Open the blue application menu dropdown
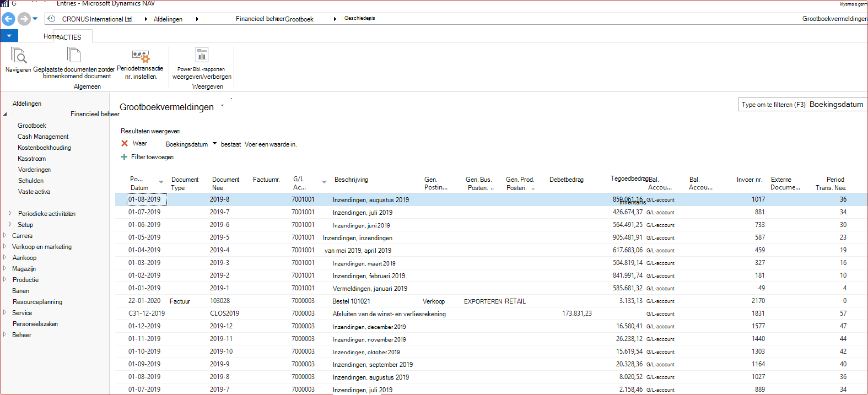Image resolution: width=868 pixels, height=395 pixels. click(x=9, y=36)
